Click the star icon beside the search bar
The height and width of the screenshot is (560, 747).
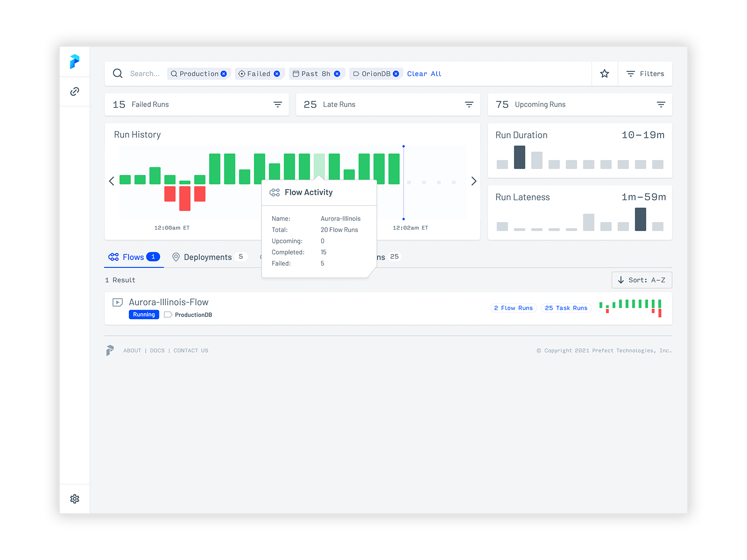point(605,73)
